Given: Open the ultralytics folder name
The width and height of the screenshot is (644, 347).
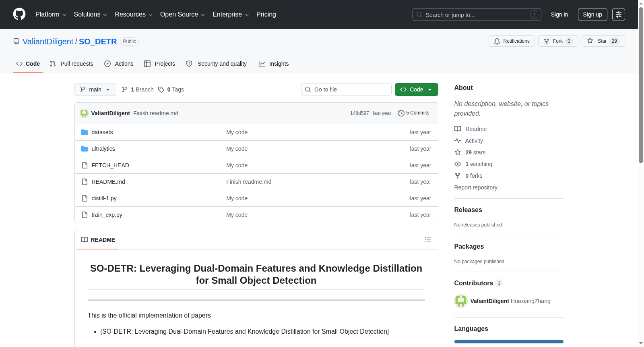Looking at the screenshot, I should click(x=103, y=149).
